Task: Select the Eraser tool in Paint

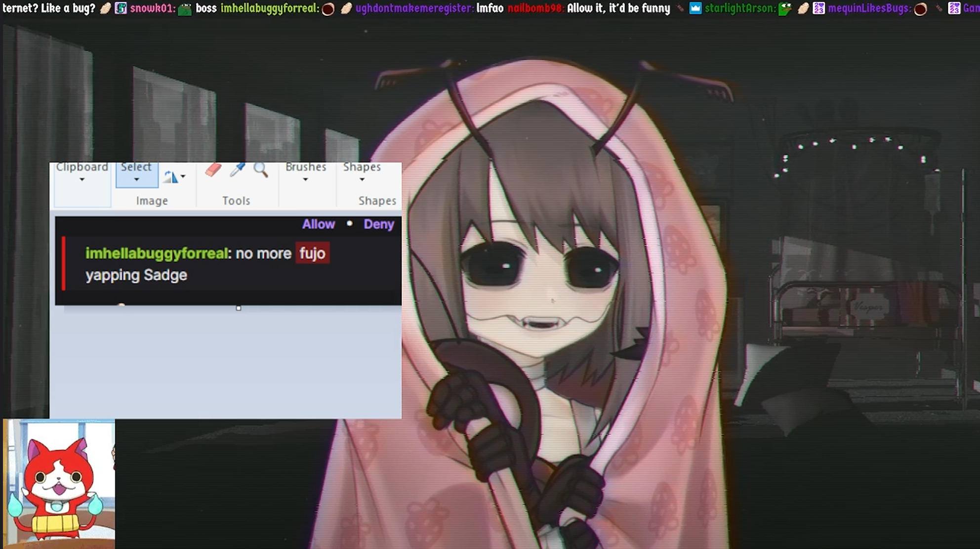Action: (213, 170)
